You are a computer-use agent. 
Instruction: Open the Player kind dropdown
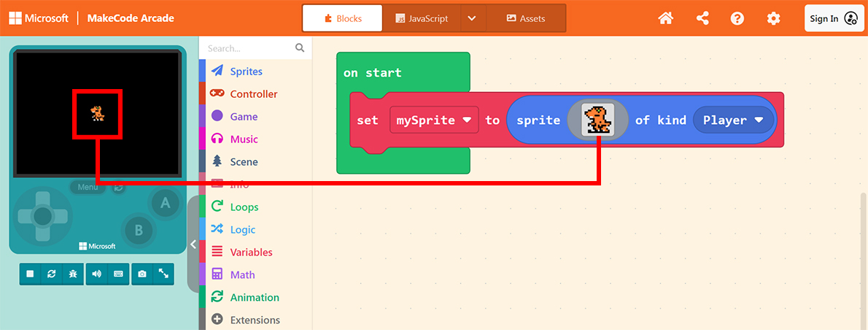coord(733,120)
